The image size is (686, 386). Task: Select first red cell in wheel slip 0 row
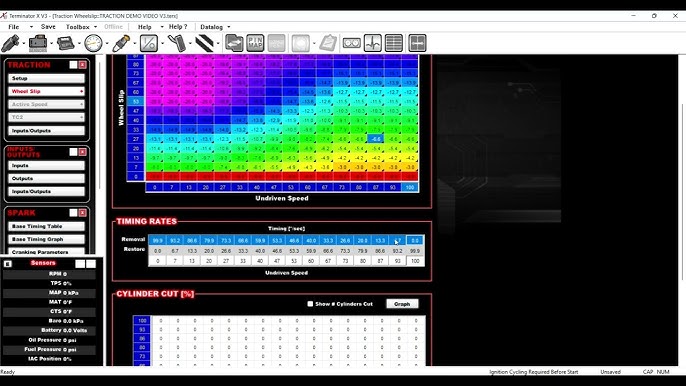click(154, 176)
